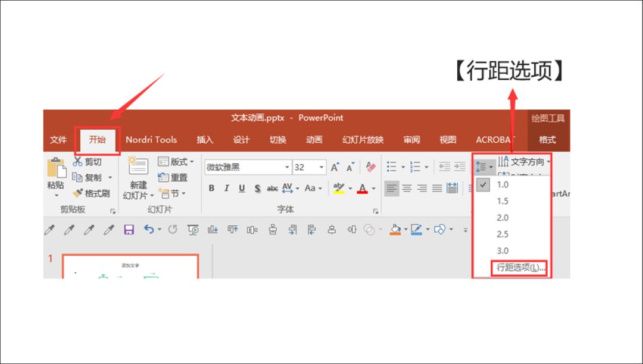Click the red font color swatch
The height and width of the screenshot is (364, 643).
tap(362, 189)
